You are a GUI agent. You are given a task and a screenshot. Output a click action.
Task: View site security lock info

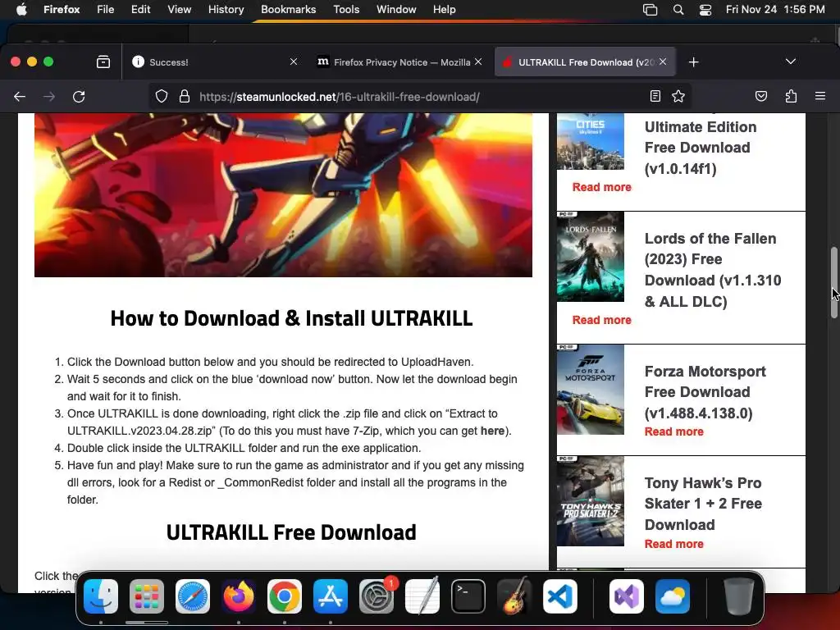[x=185, y=97]
